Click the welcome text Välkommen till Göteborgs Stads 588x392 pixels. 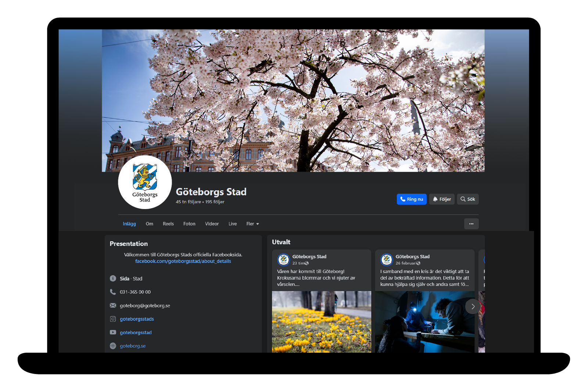[183, 255]
